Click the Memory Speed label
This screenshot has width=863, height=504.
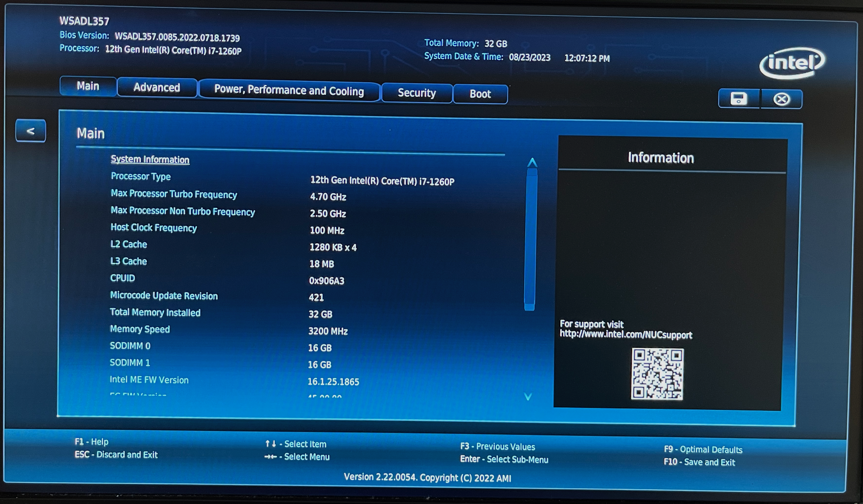(x=140, y=329)
